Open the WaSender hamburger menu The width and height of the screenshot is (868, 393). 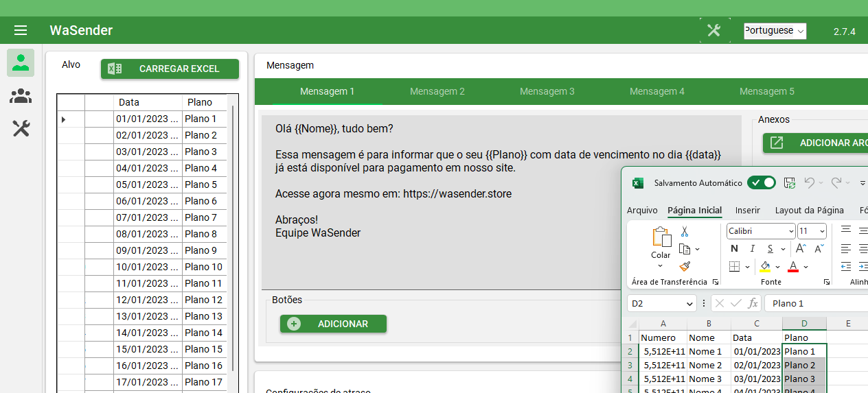click(21, 30)
